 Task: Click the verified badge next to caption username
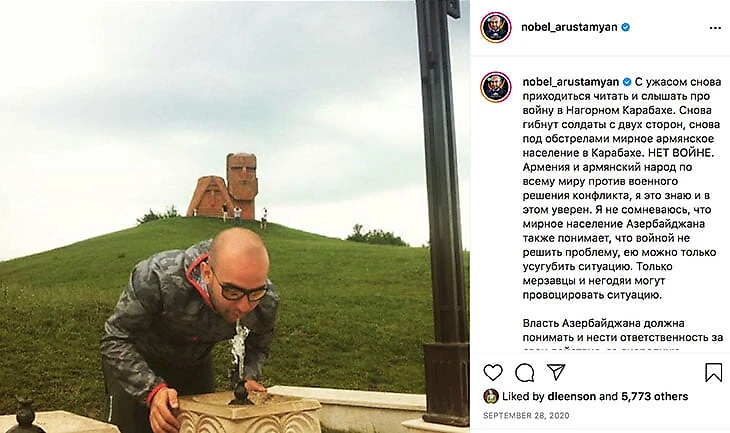point(627,82)
